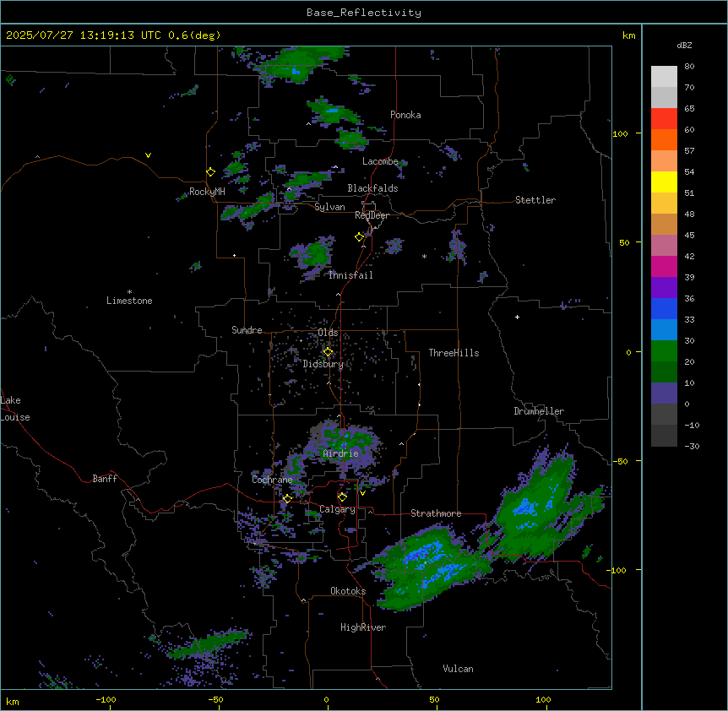Image resolution: width=728 pixels, height=711 pixels.
Task: Click the yellow V marker northwest of RockyMH
Action: [148, 155]
